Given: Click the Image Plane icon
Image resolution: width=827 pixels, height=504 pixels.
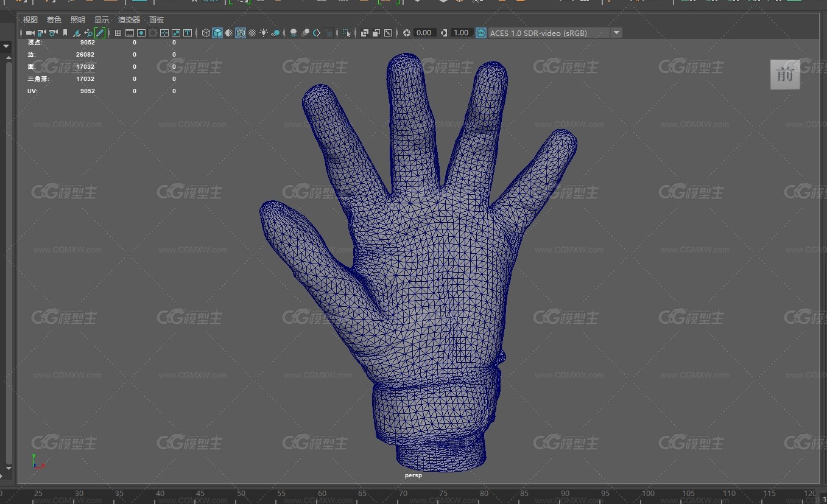Looking at the screenshot, I should point(77,33).
